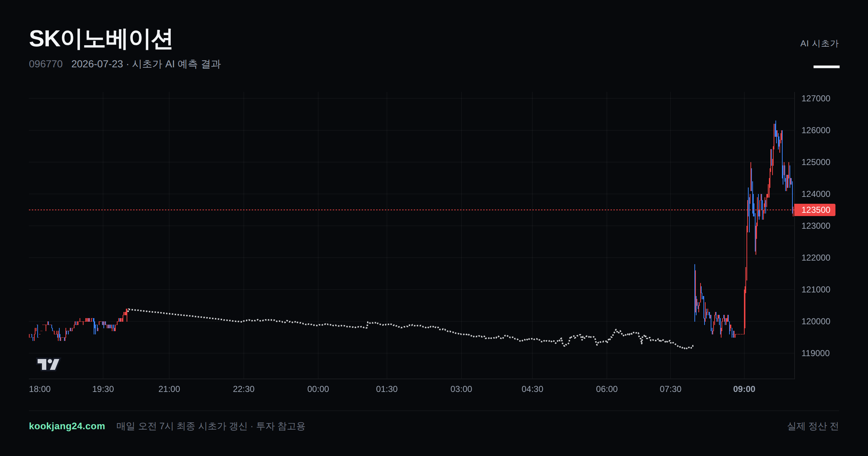
Task: Click the white AI 시초가 legend line
Action: point(826,67)
